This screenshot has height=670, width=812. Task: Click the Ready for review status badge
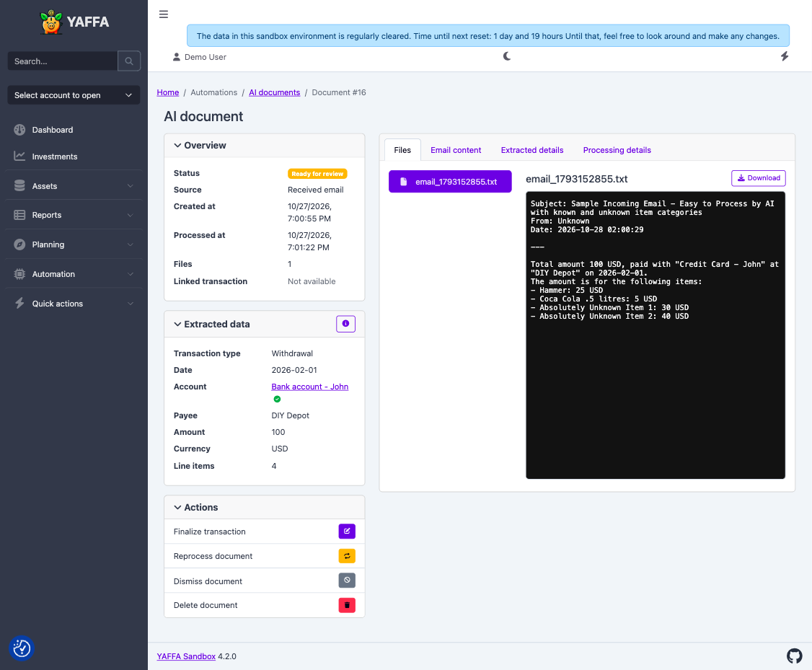click(317, 174)
